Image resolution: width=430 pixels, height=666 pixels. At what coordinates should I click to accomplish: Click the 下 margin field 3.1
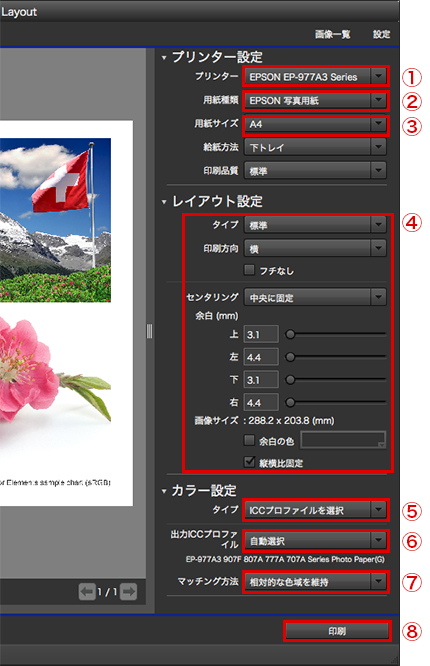(x=261, y=379)
